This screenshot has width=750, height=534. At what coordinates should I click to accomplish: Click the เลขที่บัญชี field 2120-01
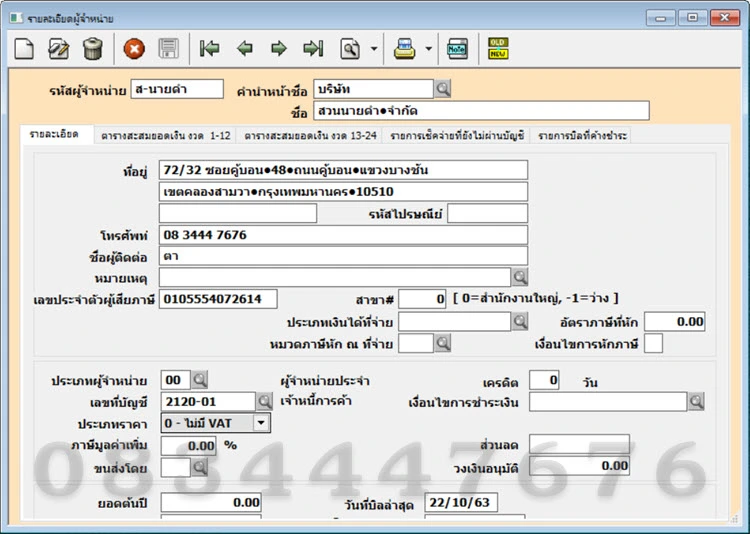click(x=208, y=401)
